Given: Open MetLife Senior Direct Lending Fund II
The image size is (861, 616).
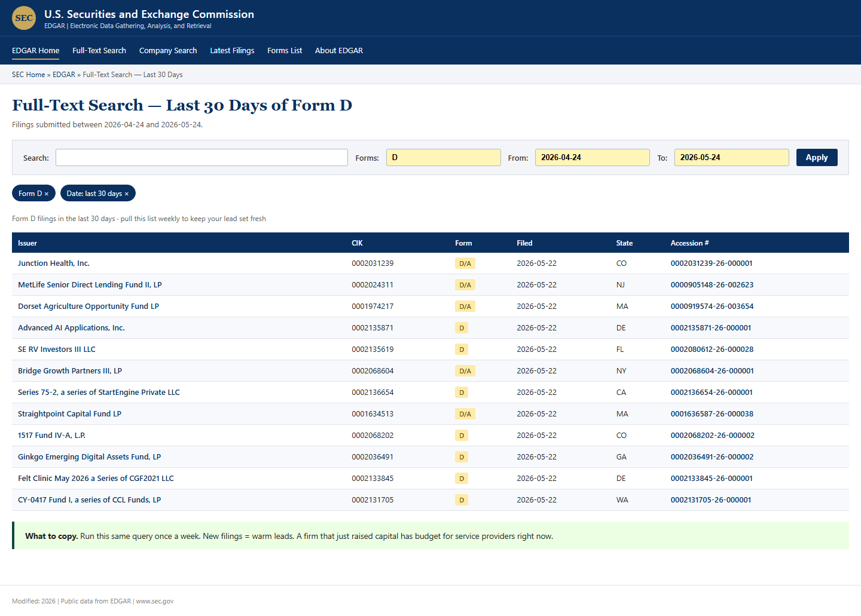Looking at the screenshot, I should pyautogui.click(x=90, y=285).
